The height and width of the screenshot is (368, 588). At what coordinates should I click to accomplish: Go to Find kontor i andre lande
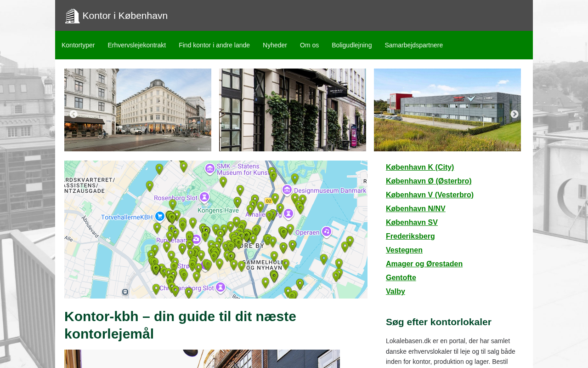click(x=215, y=45)
